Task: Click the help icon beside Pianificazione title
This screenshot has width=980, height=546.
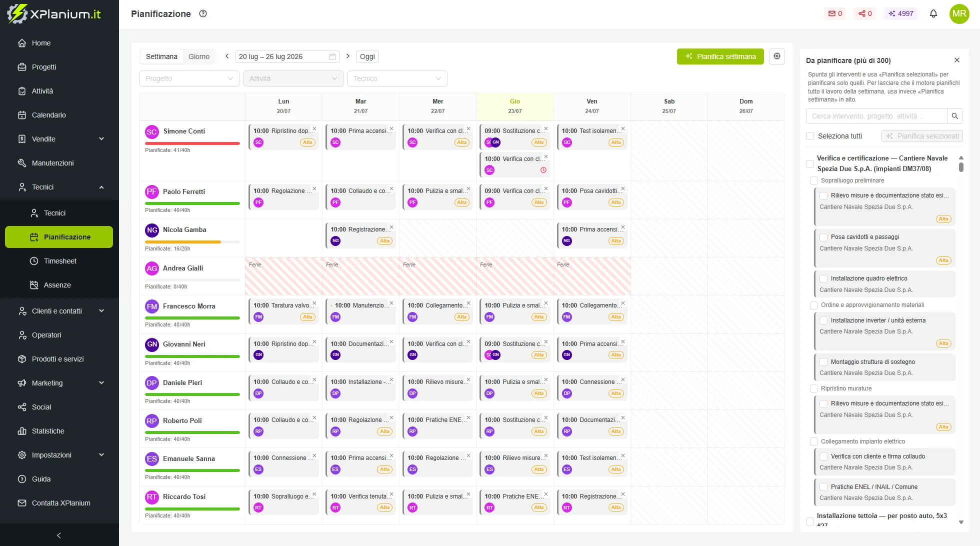Action: coord(203,13)
